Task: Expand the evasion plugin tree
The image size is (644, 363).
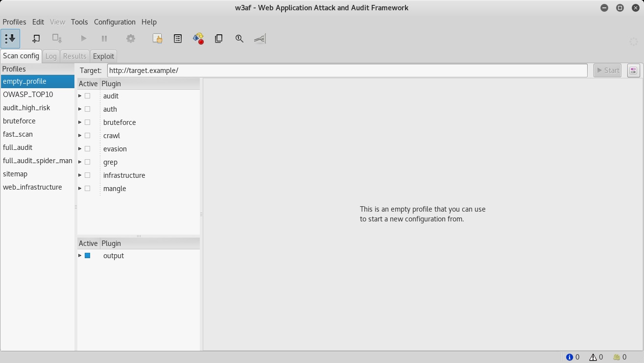Action: pyautogui.click(x=80, y=149)
